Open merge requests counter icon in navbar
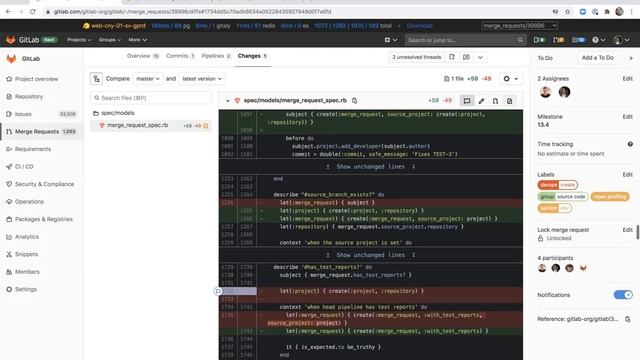 coord(558,40)
